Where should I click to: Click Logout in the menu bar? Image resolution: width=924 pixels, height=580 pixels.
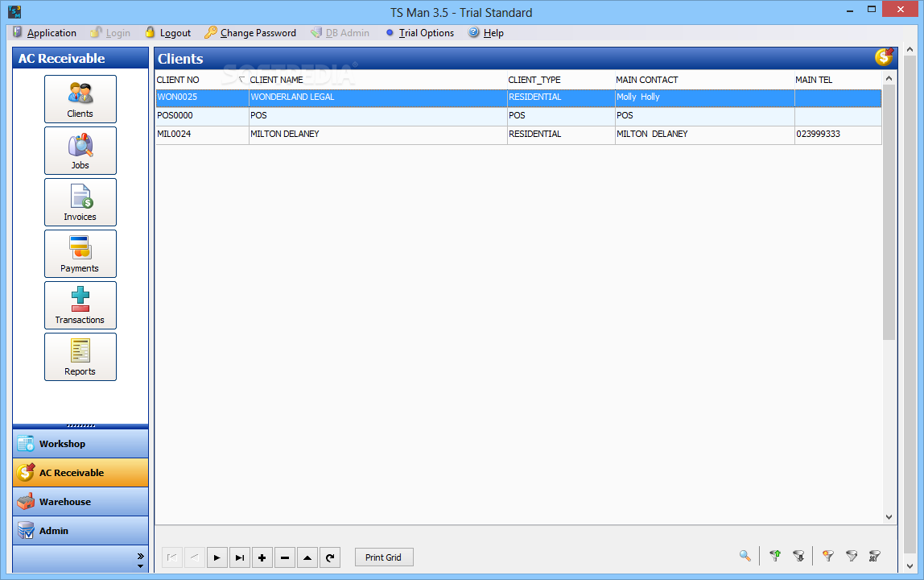tap(168, 33)
